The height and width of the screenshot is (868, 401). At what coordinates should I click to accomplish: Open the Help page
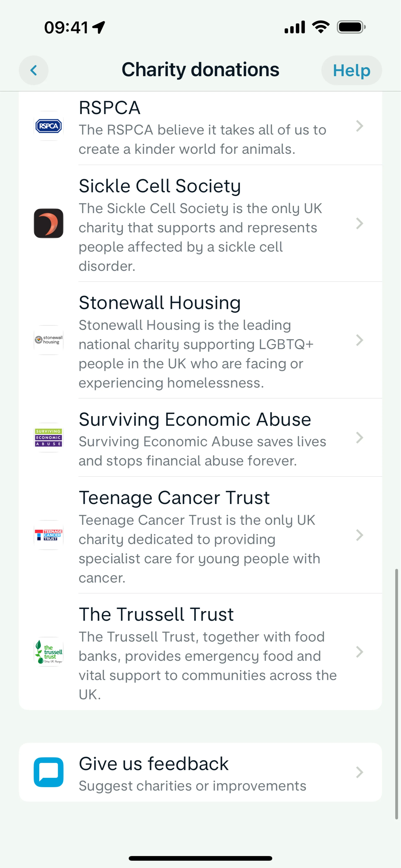tap(352, 70)
